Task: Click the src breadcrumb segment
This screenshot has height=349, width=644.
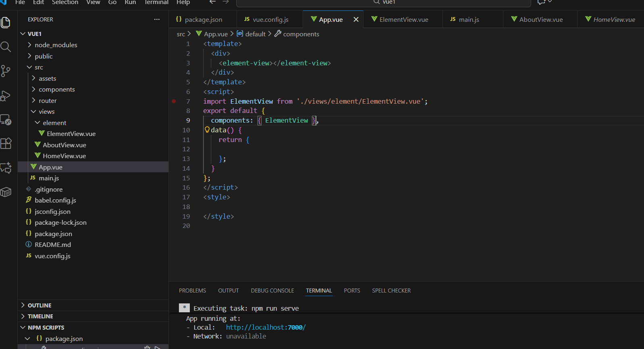Action: pos(181,34)
